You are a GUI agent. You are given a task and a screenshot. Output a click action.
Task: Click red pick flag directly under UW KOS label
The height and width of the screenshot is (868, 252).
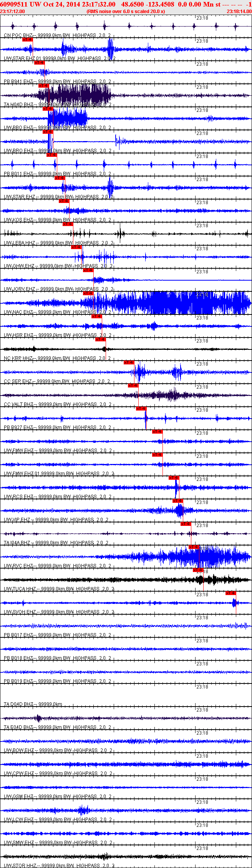(x=68, y=224)
